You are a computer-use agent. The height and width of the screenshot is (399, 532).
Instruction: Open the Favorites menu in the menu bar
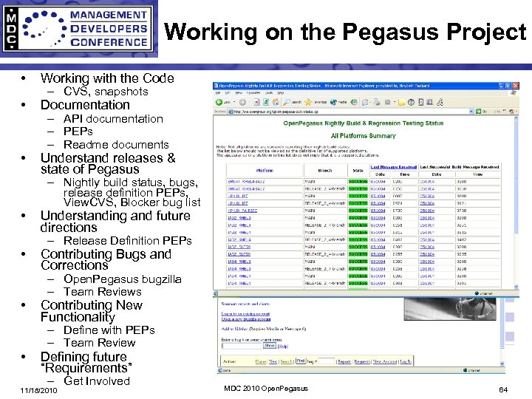click(x=253, y=92)
